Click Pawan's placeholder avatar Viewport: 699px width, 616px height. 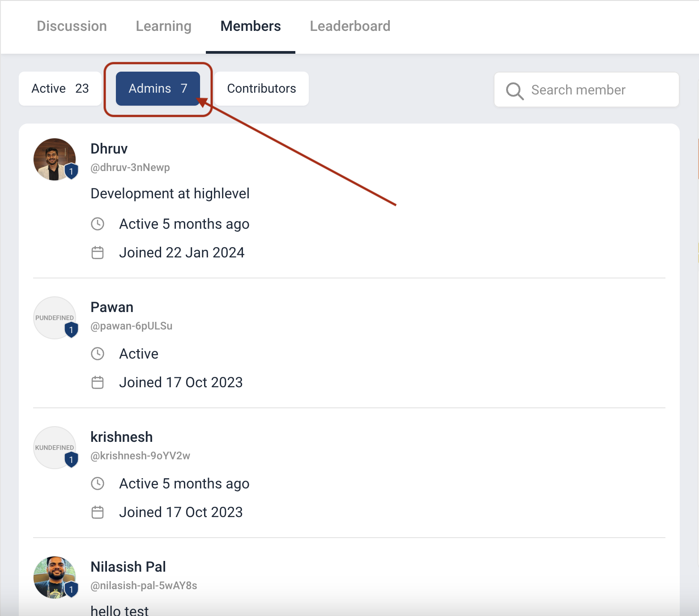tap(55, 318)
